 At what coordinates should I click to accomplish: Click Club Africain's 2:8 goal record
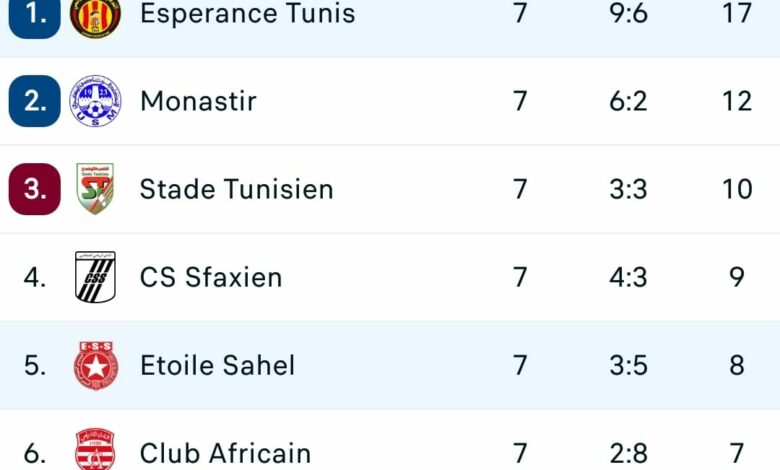629,453
